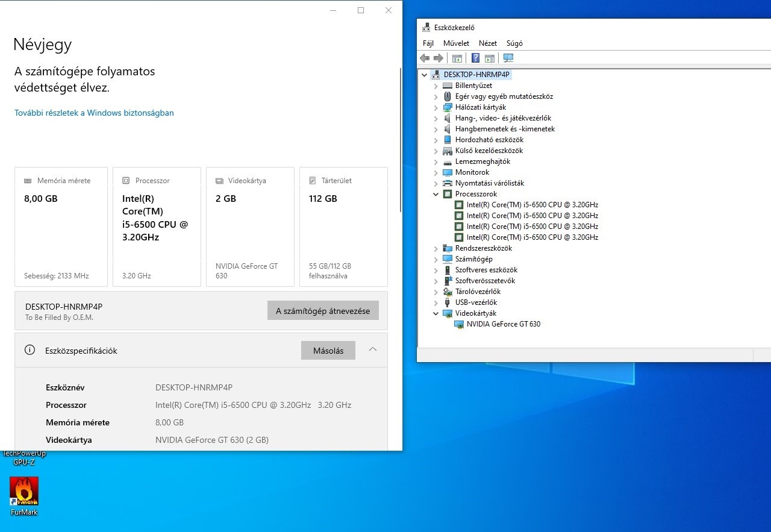
Task: Click the Másolás button
Action: click(328, 351)
